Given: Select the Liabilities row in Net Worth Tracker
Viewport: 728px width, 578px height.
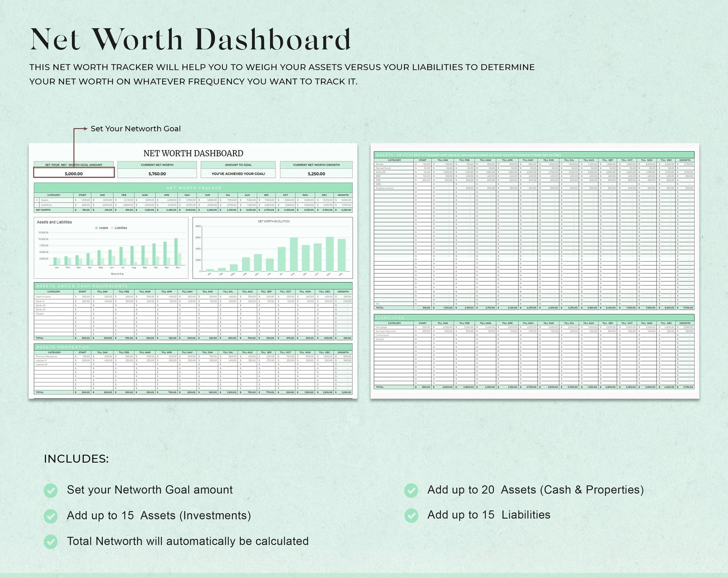Looking at the screenshot, I should click(193, 205).
